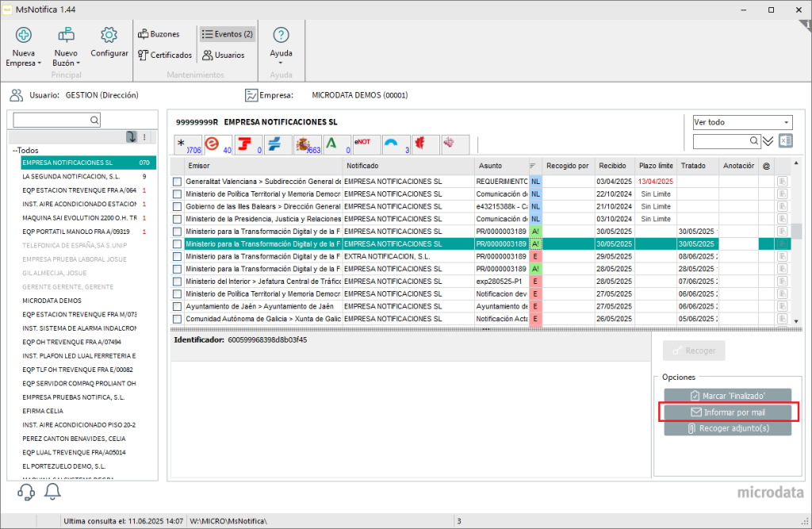Select the red leaf logo mailbox tab
The image size is (812, 529).
tap(426, 145)
